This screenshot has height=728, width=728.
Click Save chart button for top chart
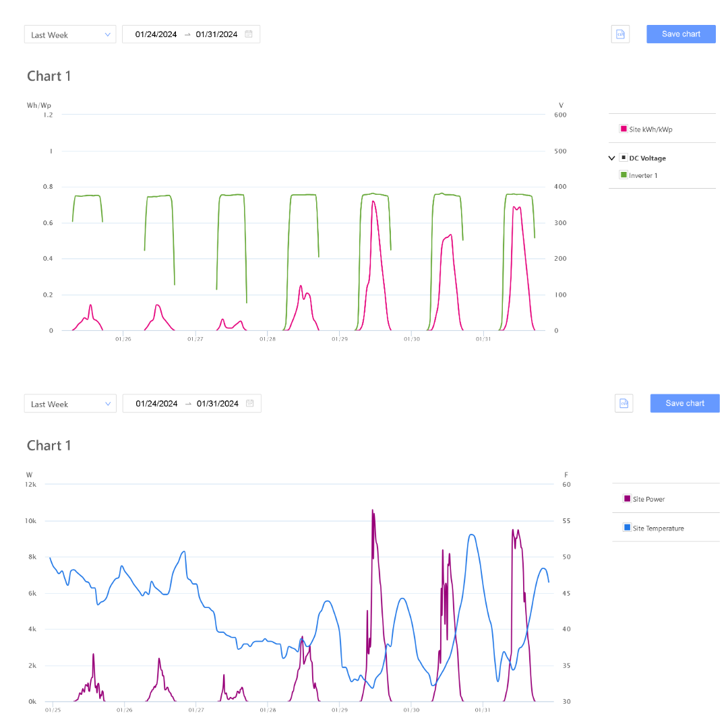681,34
